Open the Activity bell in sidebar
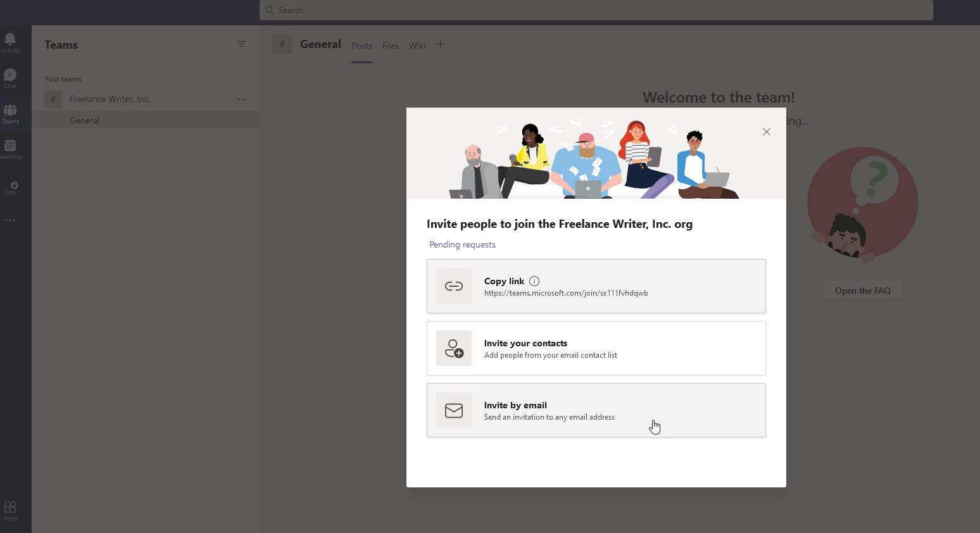This screenshot has height=533, width=980. [x=10, y=42]
